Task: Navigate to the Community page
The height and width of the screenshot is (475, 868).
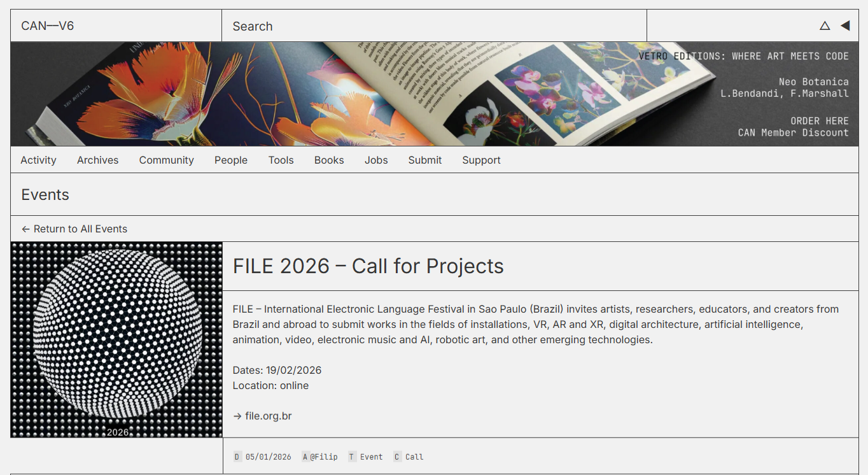Action: (166, 160)
